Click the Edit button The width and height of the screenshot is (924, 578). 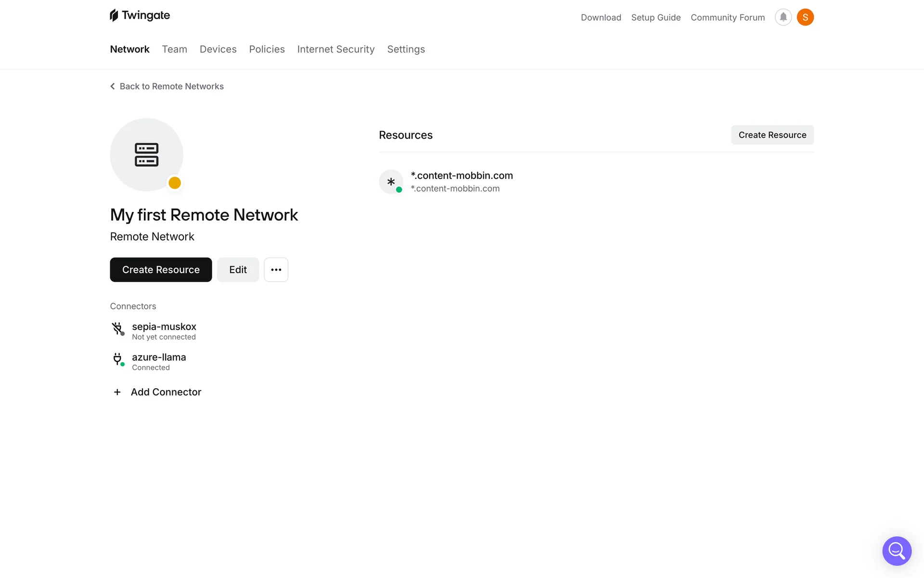pyautogui.click(x=238, y=270)
